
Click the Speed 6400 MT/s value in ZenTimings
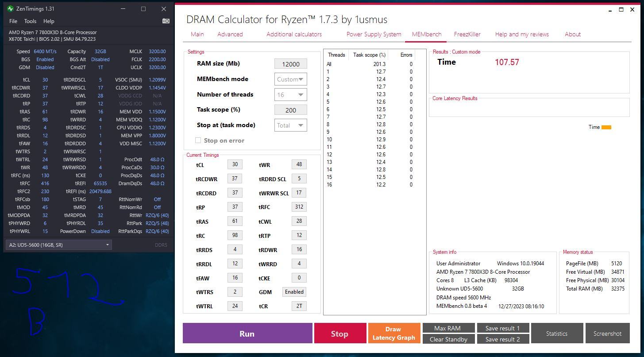tap(45, 51)
